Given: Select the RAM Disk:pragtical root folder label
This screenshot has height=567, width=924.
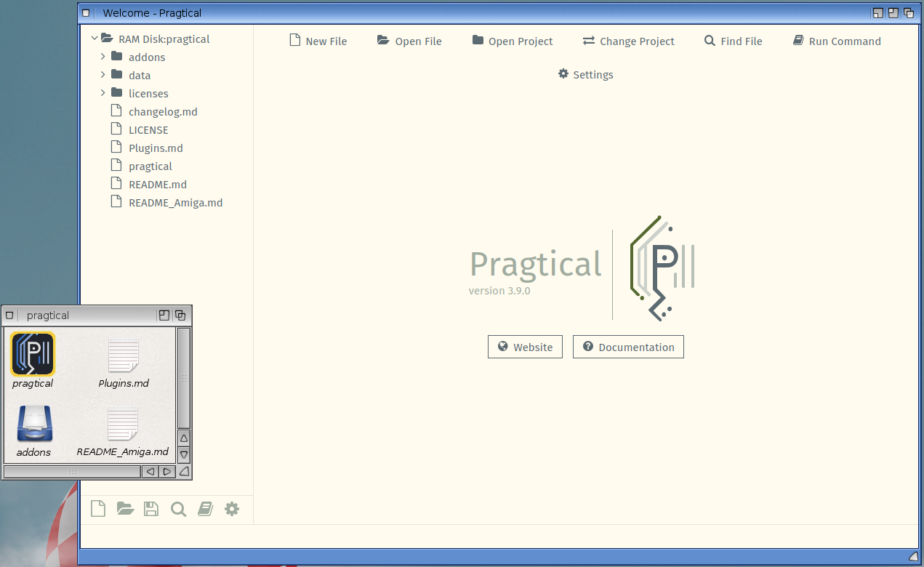Looking at the screenshot, I should tap(164, 39).
